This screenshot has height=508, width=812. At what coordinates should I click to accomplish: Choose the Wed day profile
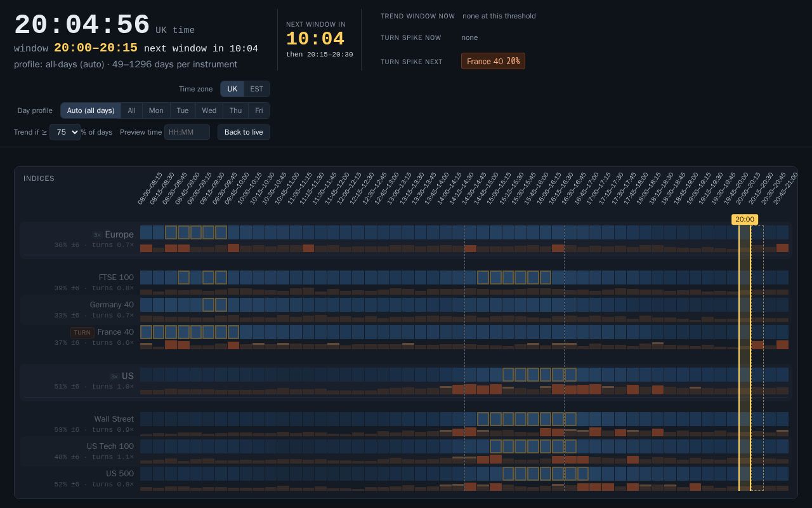point(209,110)
